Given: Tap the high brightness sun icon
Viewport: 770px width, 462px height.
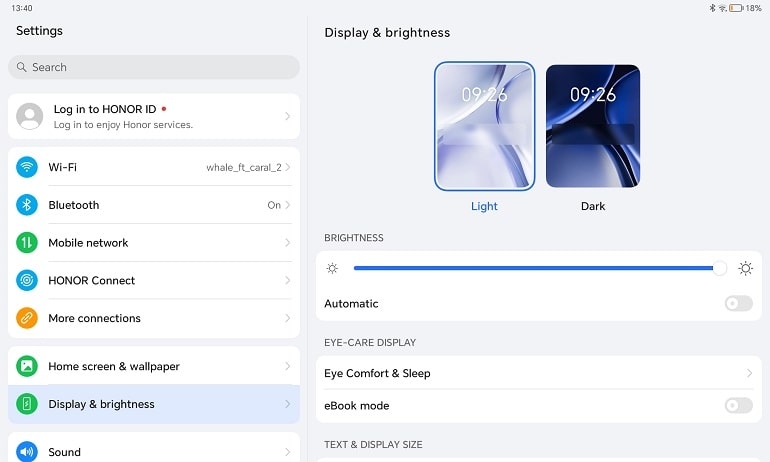Looking at the screenshot, I should (x=745, y=268).
